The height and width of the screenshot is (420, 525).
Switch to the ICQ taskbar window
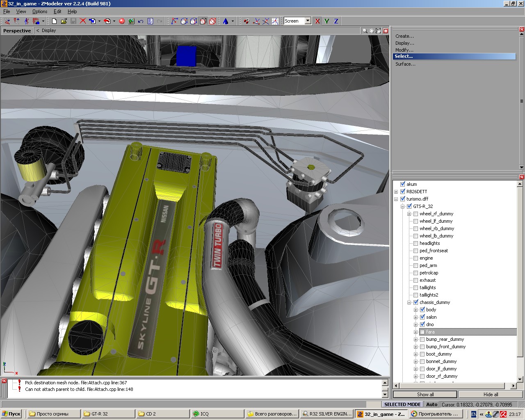pyautogui.click(x=217, y=414)
